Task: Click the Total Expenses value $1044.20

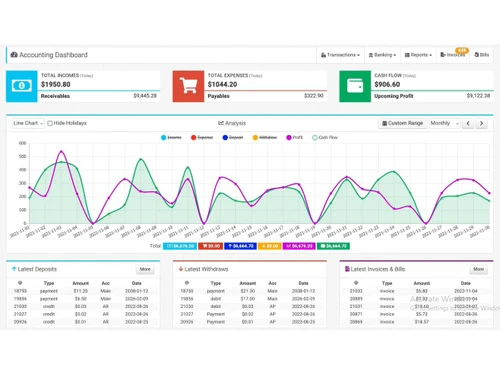Action: pyautogui.click(x=223, y=84)
